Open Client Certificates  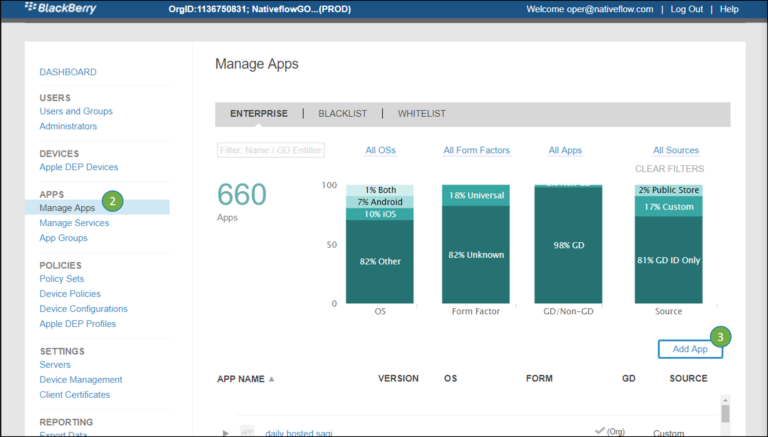click(75, 395)
